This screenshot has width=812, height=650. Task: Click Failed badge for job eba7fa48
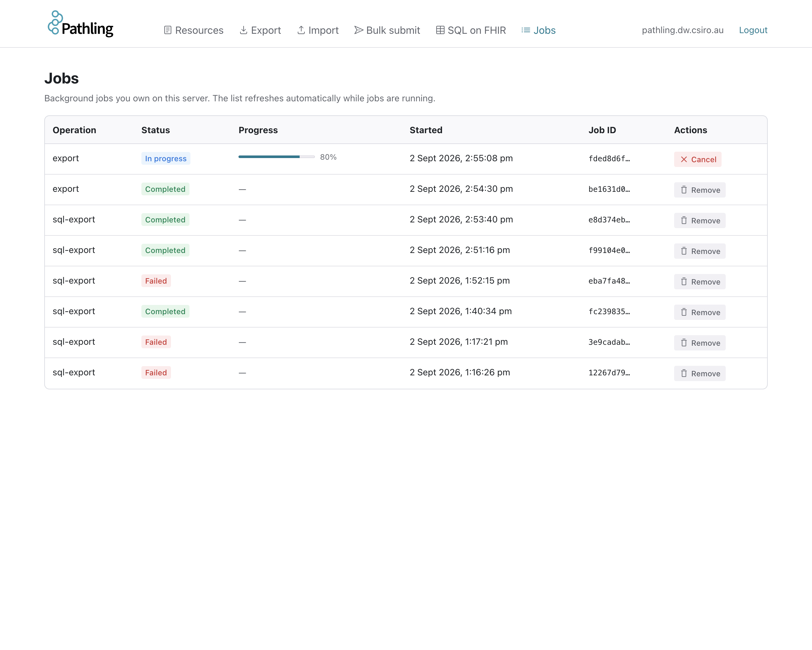[x=156, y=281]
